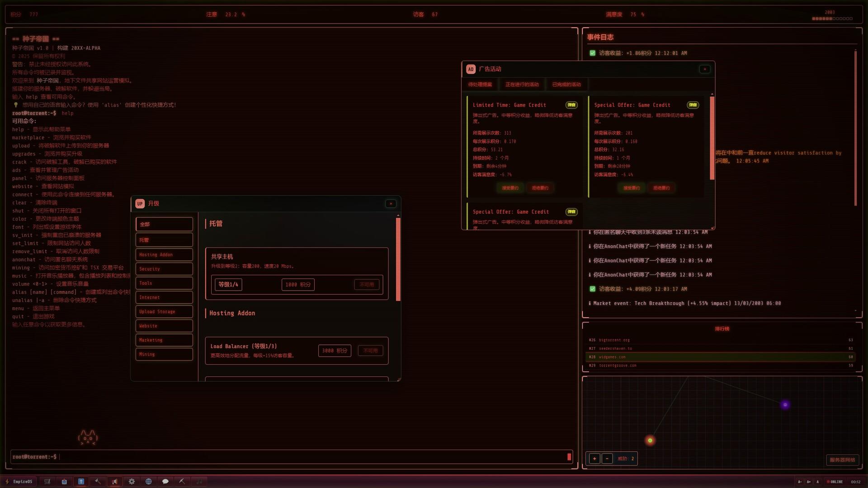Click the satisfaction progress dots near 2003
868x488 pixels.
832,19
